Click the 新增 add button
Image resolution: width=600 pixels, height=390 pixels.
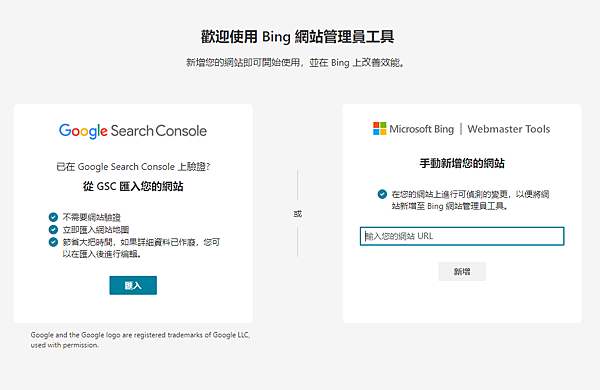click(462, 271)
